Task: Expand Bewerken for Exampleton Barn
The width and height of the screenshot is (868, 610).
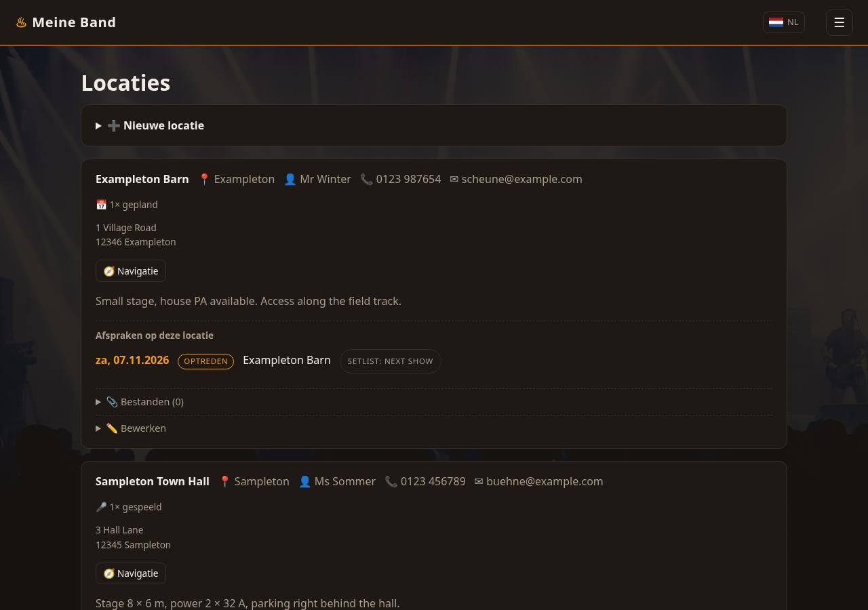Action: [x=434, y=428]
